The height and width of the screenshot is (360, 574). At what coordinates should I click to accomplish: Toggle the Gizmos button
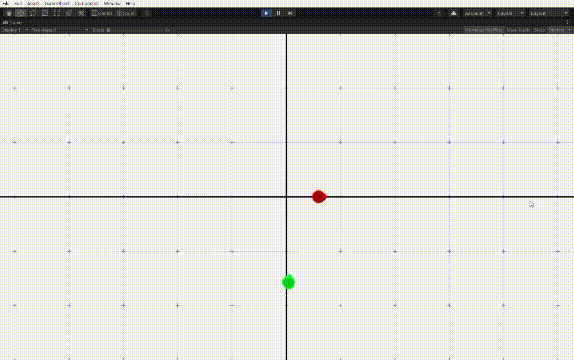556,30
